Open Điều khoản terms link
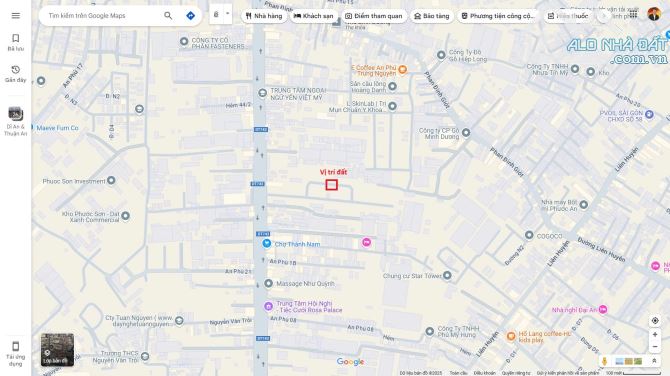The height and width of the screenshot is (376, 670). (484, 373)
